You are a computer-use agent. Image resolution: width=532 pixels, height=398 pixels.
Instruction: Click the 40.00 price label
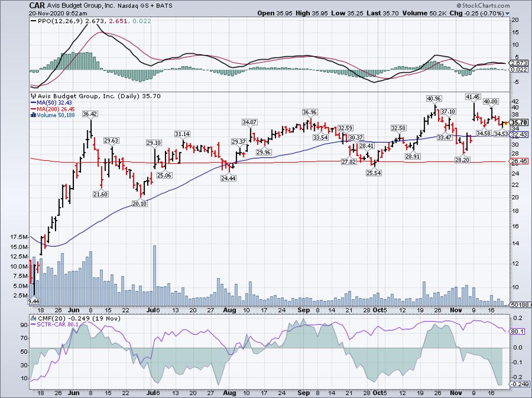(x=490, y=102)
